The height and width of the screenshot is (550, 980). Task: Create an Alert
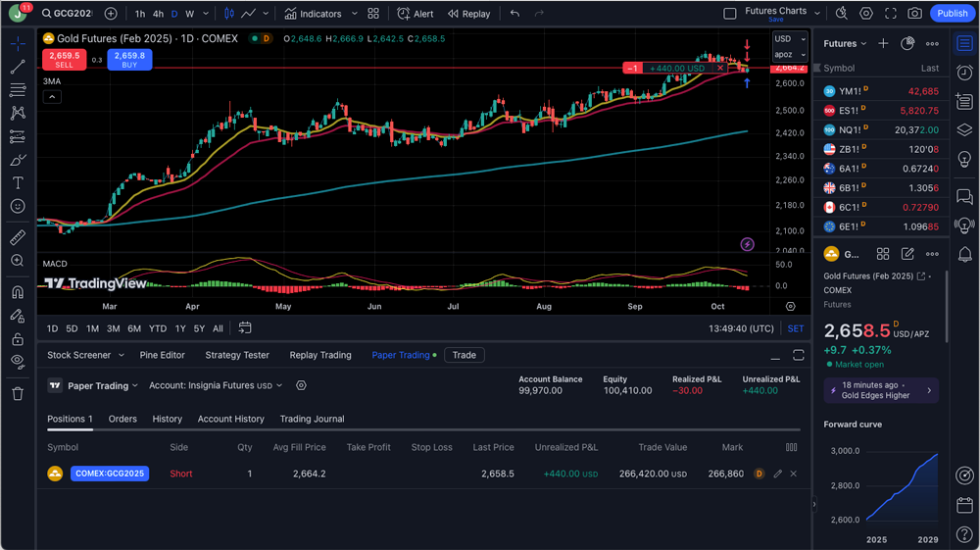point(415,14)
